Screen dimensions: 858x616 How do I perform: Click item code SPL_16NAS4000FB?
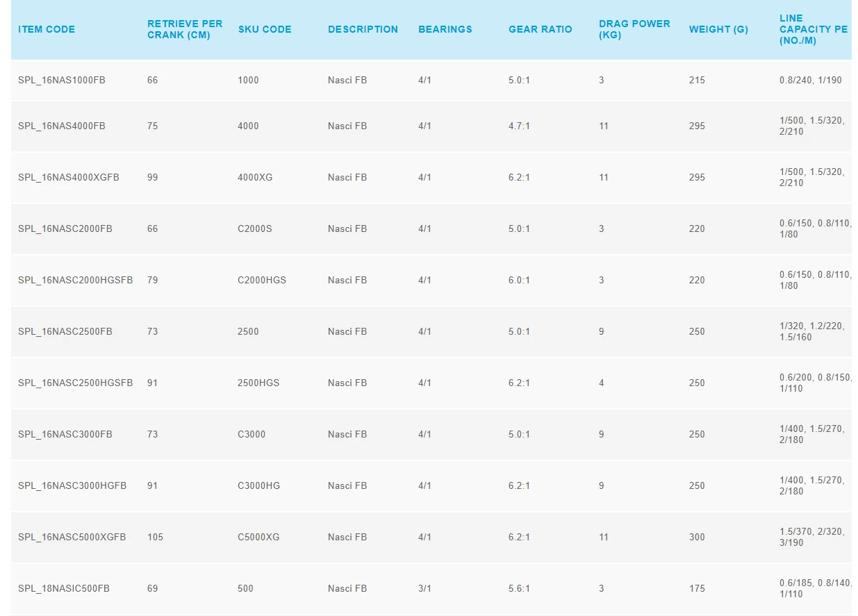(x=62, y=126)
